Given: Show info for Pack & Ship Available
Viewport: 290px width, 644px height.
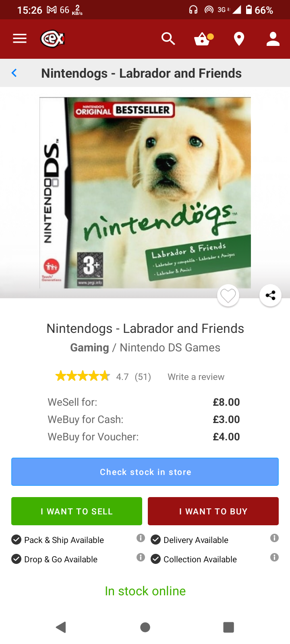Looking at the screenshot, I should (x=141, y=538).
